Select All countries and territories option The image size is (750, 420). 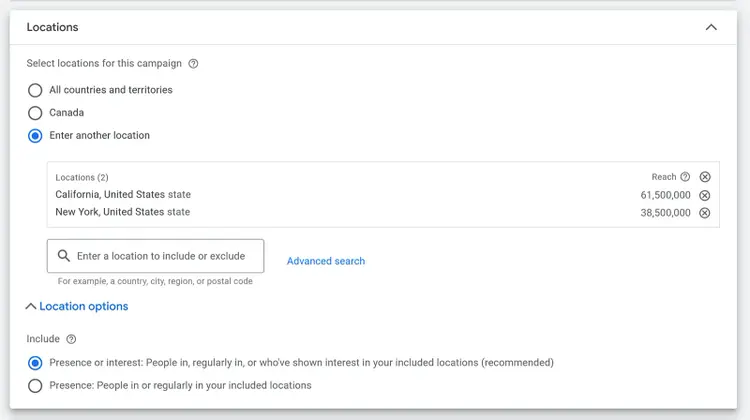coord(35,90)
